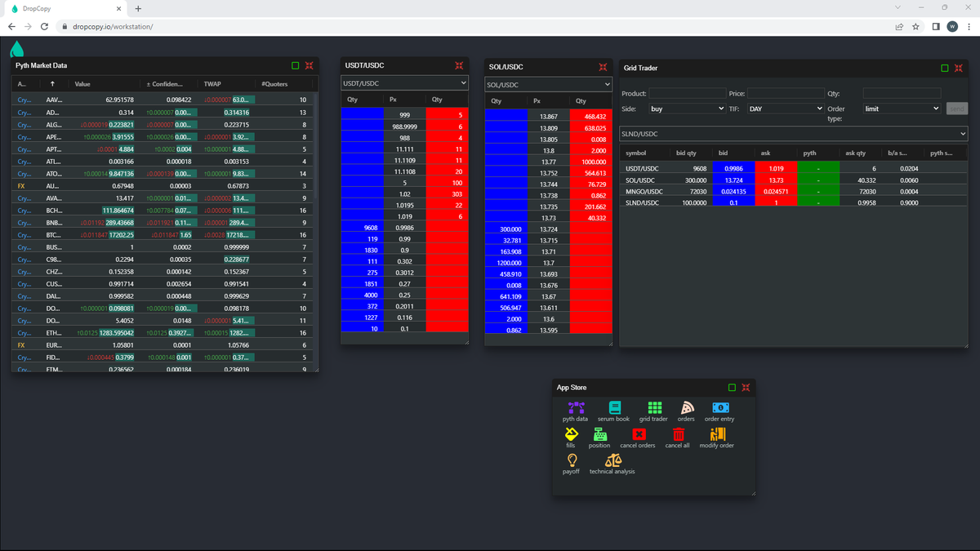Image resolution: width=980 pixels, height=551 pixels.
Task: Collapse the App Store panel with red arrows
Action: tap(746, 388)
